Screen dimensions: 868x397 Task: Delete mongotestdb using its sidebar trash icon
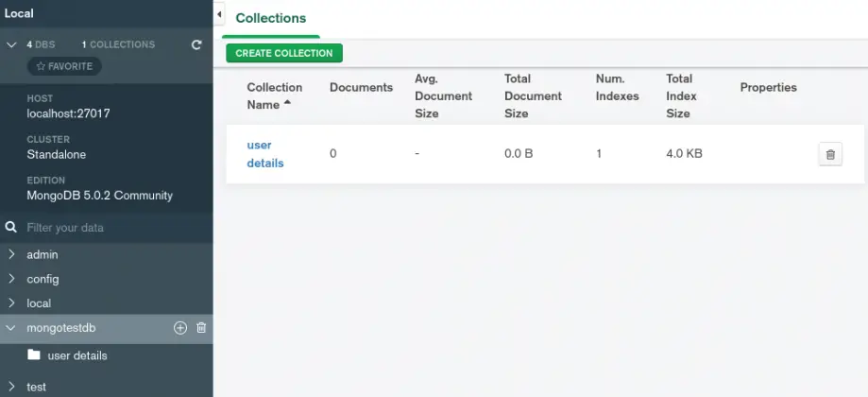coord(200,328)
